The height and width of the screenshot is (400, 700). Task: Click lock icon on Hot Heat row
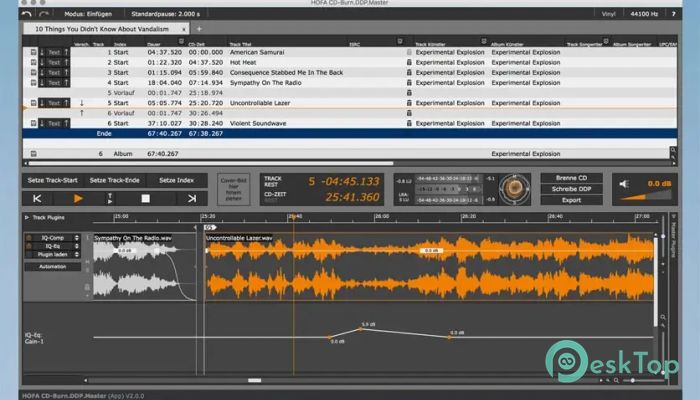pyautogui.click(x=409, y=62)
